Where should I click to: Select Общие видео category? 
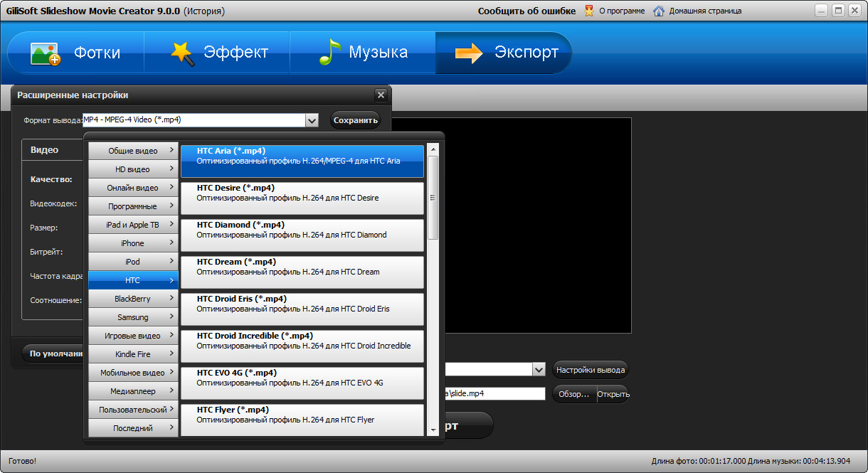(133, 151)
